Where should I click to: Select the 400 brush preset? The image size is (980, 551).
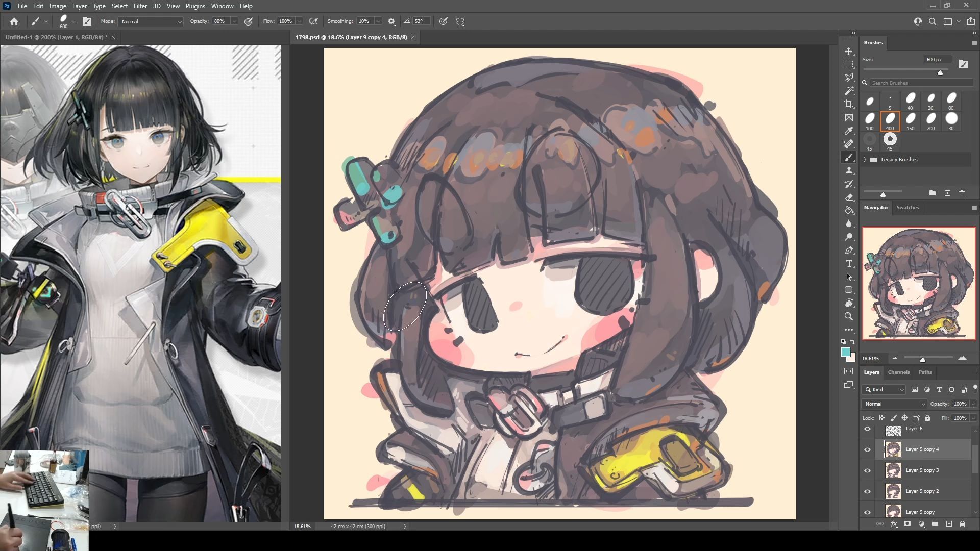(890, 121)
